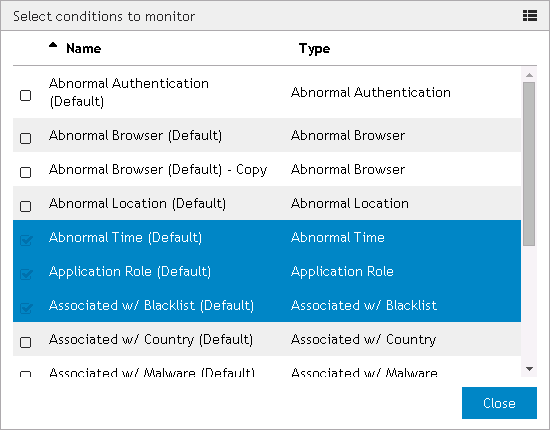The width and height of the screenshot is (550, 430).
Task: Deselect the Application Role (Default) checkbox
Action: pyautogui.click(x=26, y=274)
